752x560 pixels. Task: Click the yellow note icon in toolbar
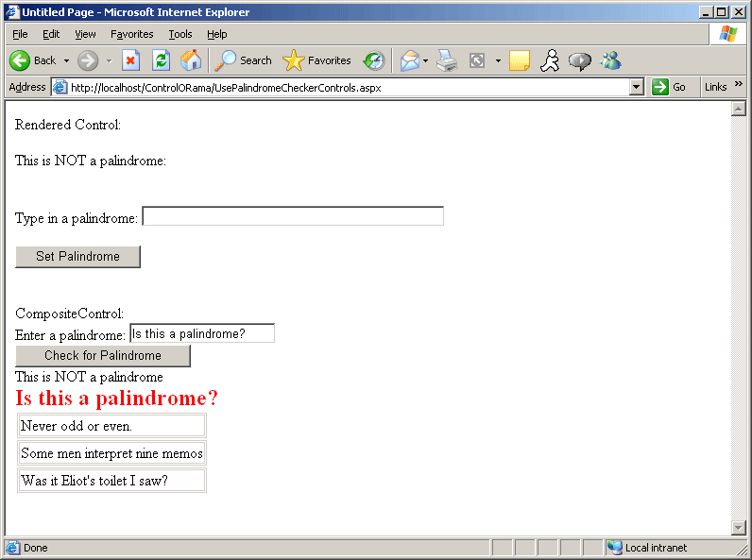pyautogui.click(x=520, y=60)
